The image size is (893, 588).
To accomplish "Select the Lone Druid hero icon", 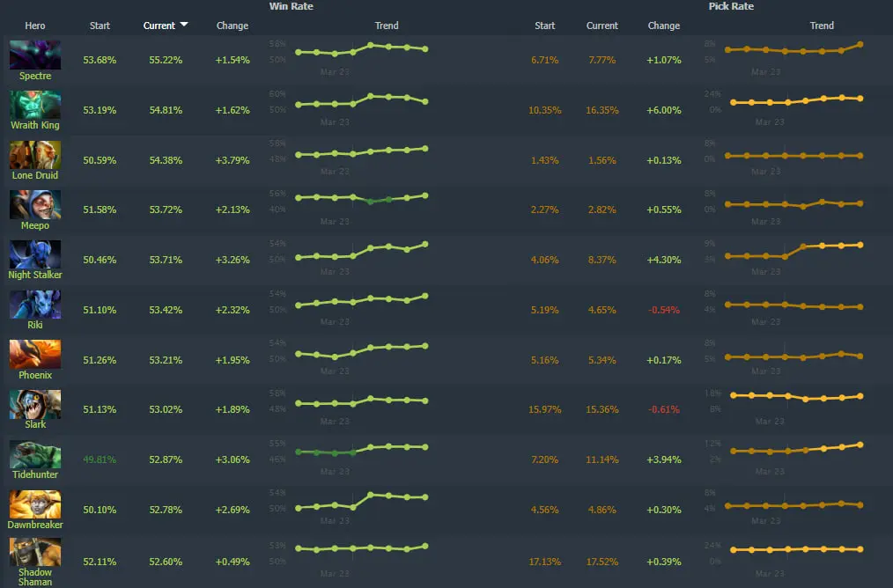I will (35, 155).
